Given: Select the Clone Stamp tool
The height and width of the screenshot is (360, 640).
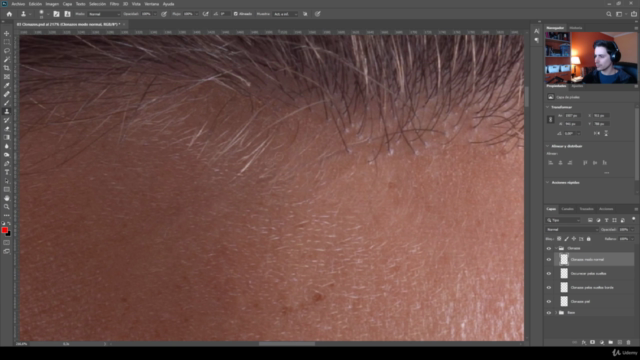Looking at the screenshot, I should coord(7,111).
